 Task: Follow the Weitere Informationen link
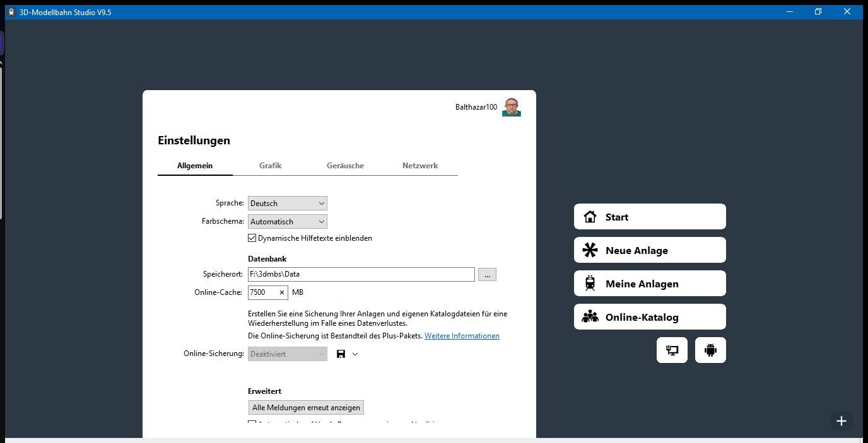coord(462,336)
